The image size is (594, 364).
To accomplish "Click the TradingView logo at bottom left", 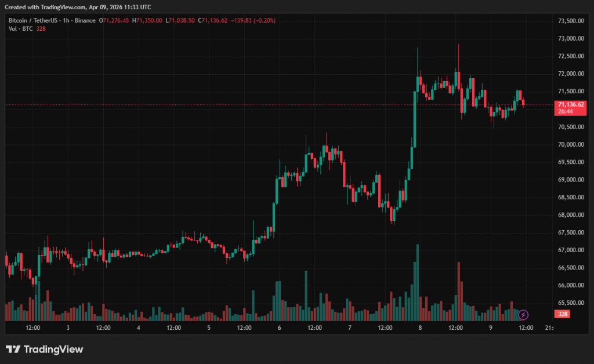I will coord(45,350).
